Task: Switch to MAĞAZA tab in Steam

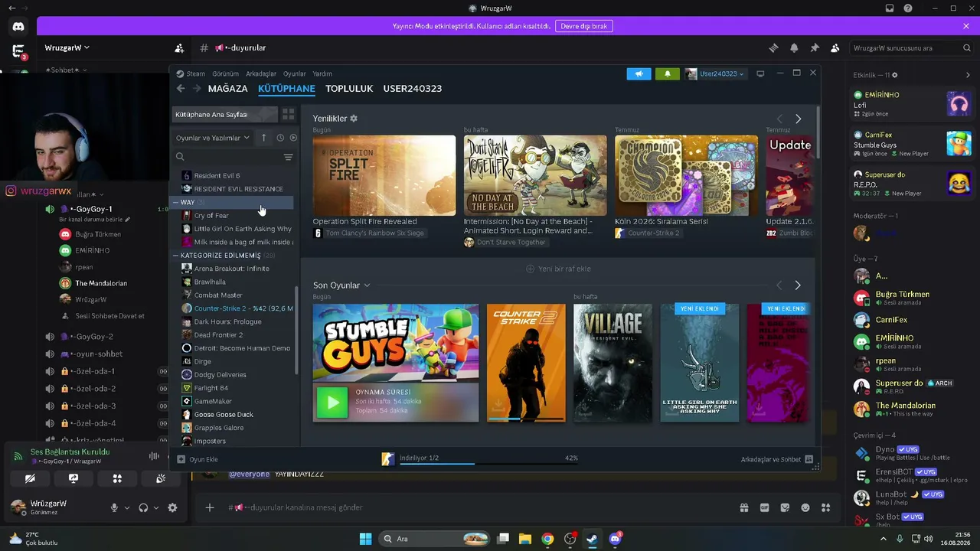Action: (227, 89)
